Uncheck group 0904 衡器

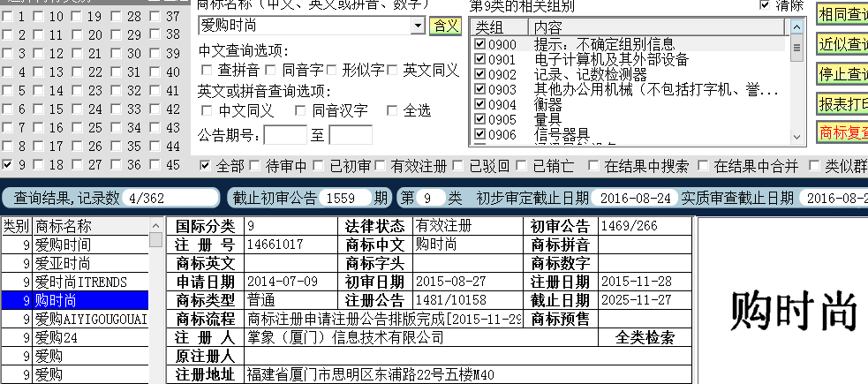point(480,104)
